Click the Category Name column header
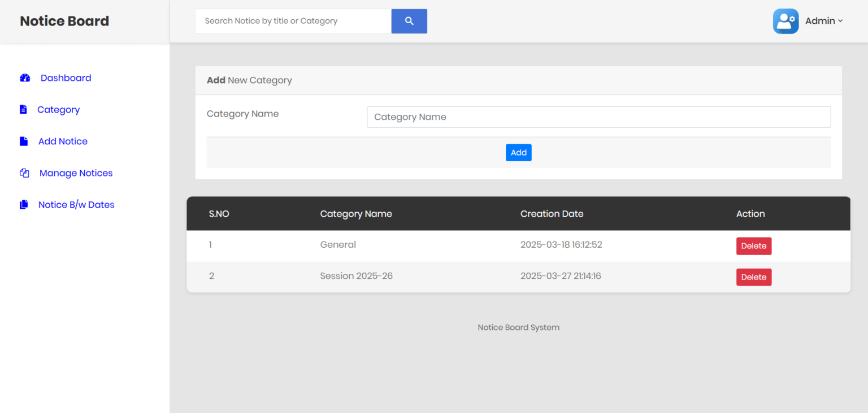 click(356, 213)
